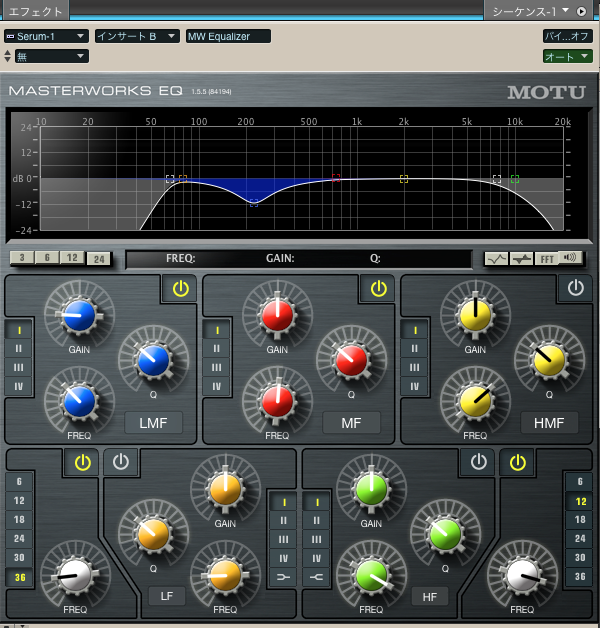600x628 pixels.
Task: Select HF filter type II
Action: [x=316, y=521]
